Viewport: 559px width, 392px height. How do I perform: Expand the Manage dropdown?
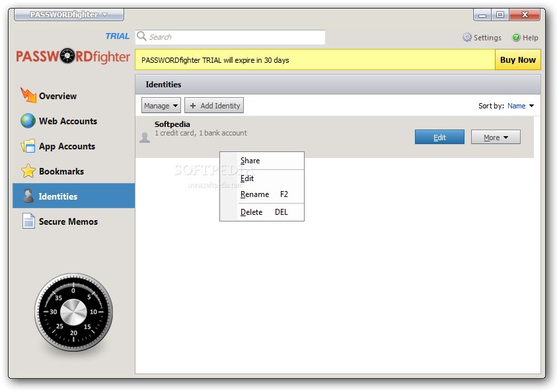click(x=161, y=106)
